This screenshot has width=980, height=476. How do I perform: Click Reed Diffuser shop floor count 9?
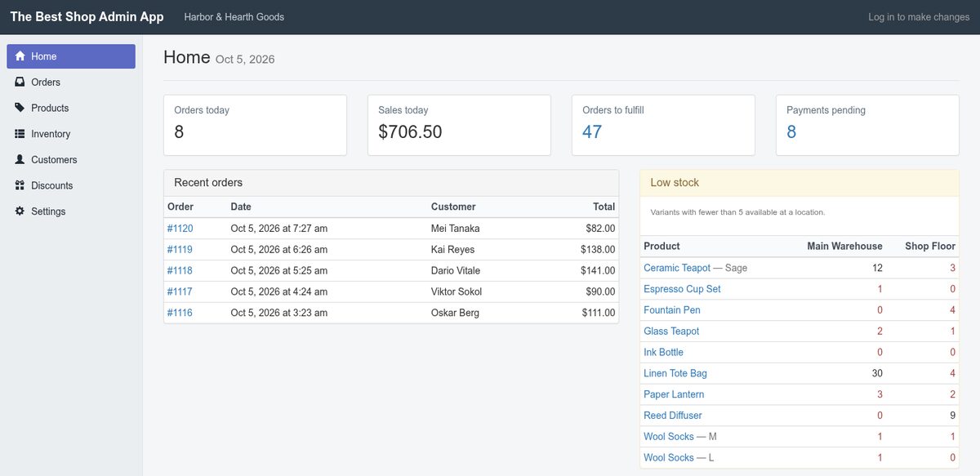point(952,416)
